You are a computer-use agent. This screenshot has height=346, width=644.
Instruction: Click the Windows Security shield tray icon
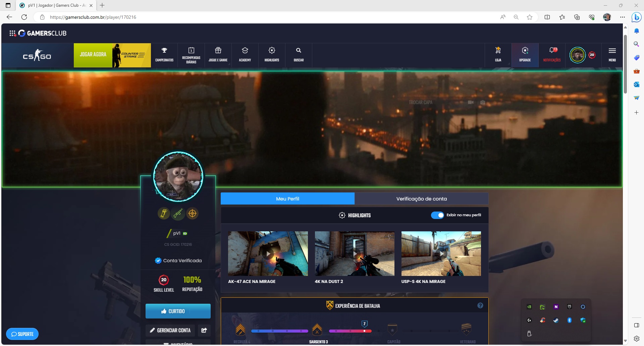coord(583,320)
